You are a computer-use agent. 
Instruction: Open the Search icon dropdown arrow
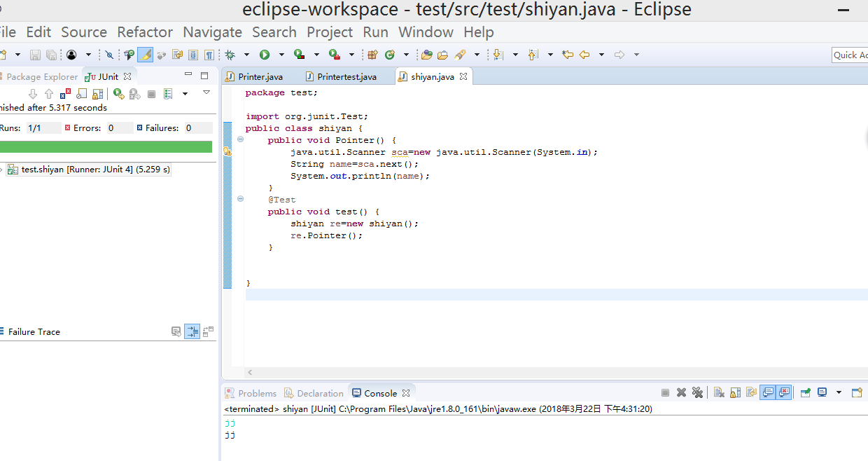pos(477,55)
